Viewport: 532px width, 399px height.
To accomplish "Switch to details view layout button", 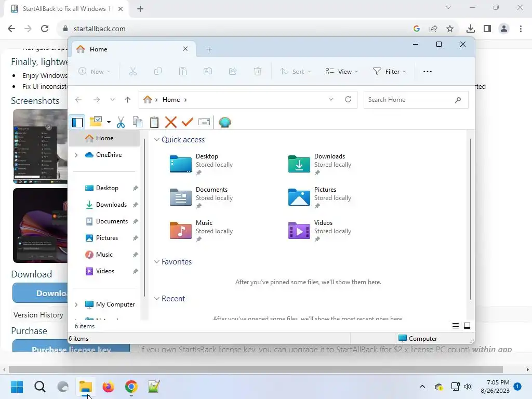I will 456,326.
